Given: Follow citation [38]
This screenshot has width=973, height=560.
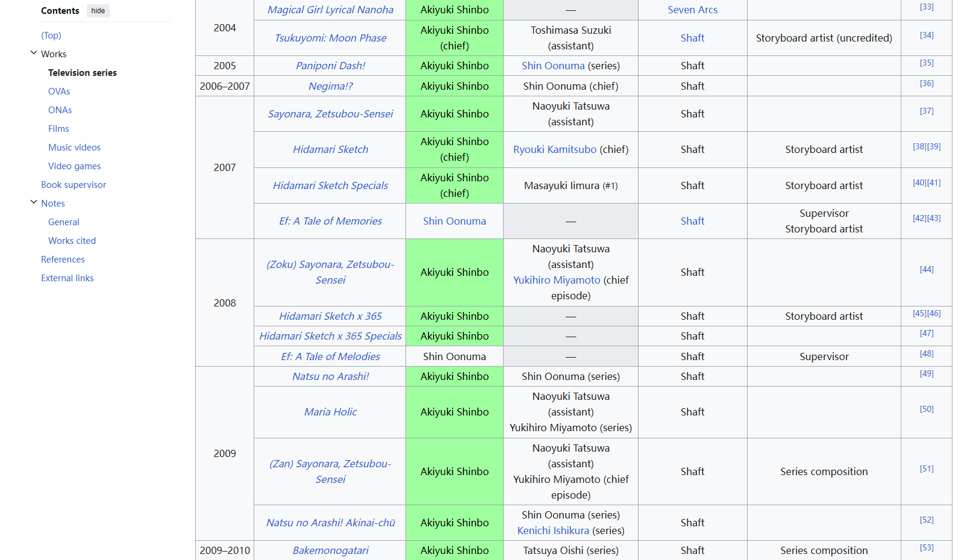Looking at the screenshot, I should [x=919, y=146].
